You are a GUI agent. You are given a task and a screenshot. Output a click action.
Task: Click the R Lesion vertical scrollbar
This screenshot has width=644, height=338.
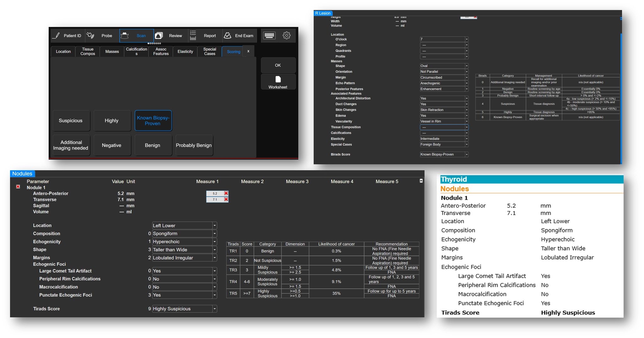(x=621, y=97)
